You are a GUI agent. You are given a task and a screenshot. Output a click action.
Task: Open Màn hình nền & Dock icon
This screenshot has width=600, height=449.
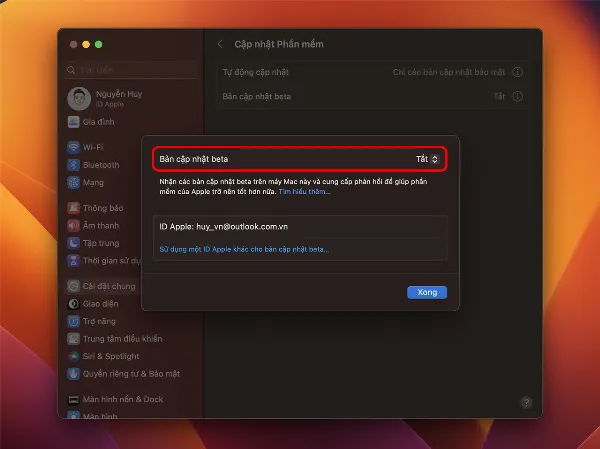click(73, 399)
